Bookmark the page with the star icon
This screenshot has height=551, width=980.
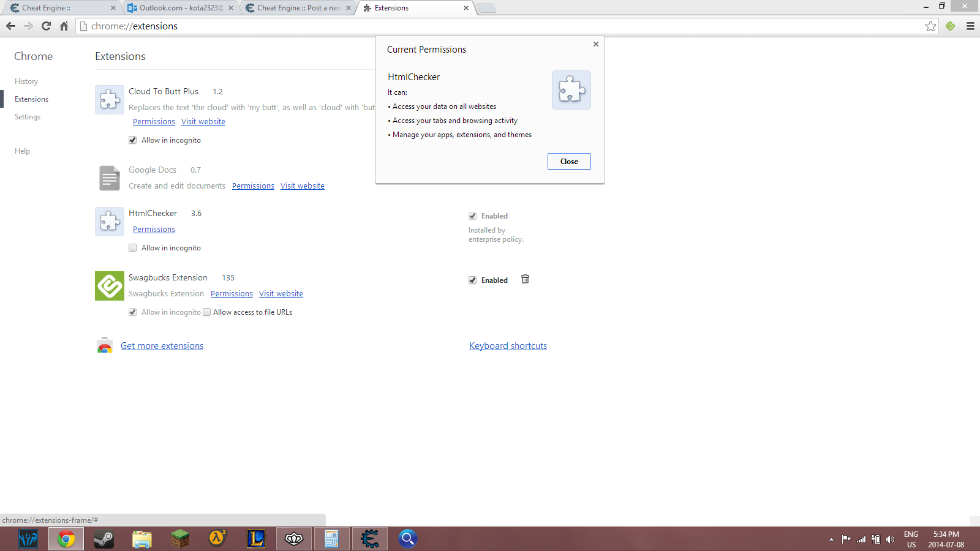(932, 26)
